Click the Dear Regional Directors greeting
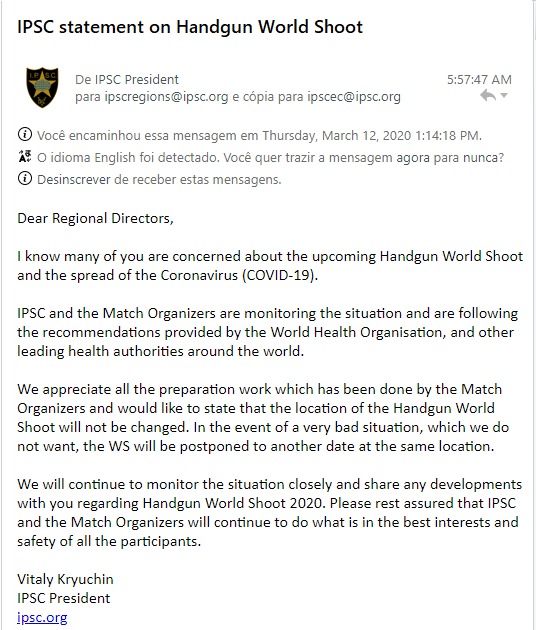536x630 pixels. 95,218
